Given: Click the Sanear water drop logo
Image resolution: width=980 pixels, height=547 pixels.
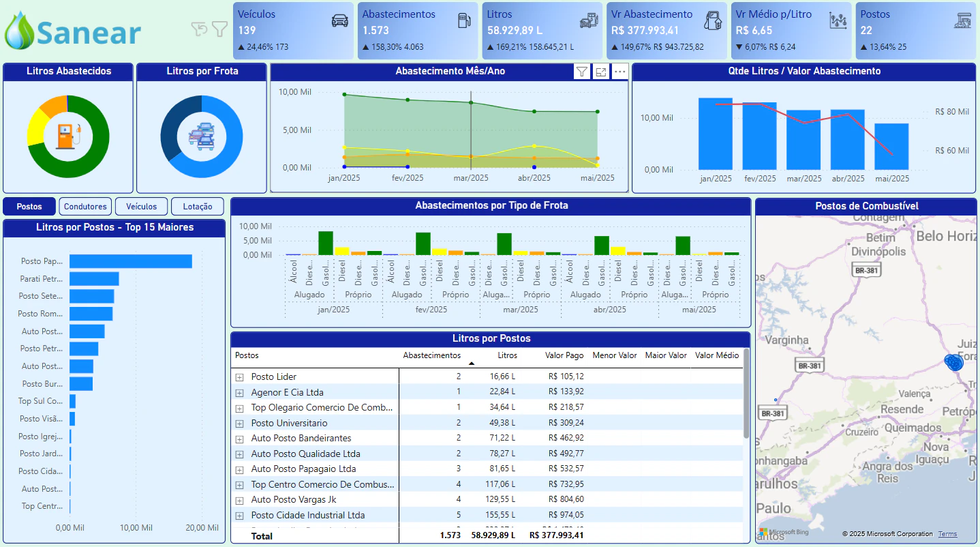Looking at the screenshot, I should pyautogui.click(x=18, y=31).
